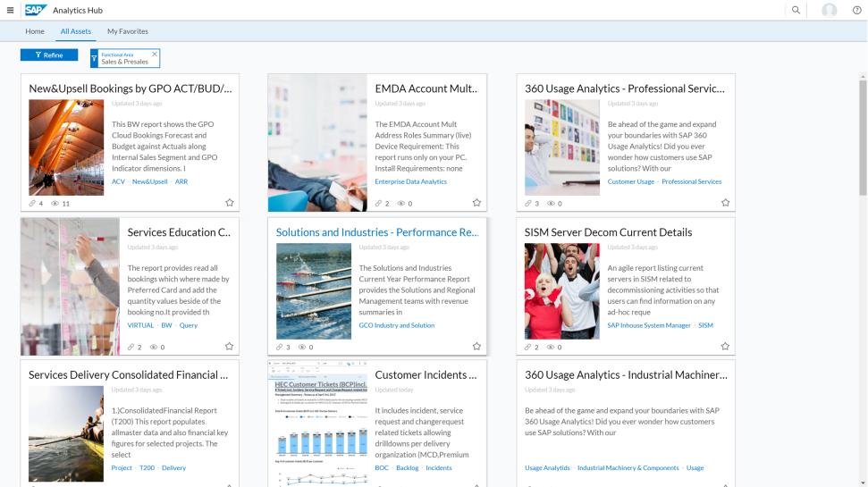The height and width of the screenshot is (487, 868).
Task: Open the Usage Analytids tag
Action: (x=547, y=467)
